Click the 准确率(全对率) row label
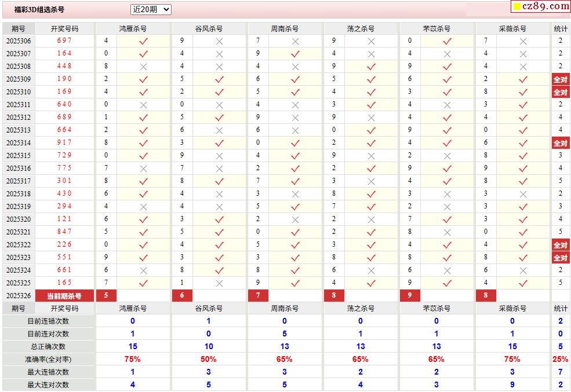This screenshot has height=392, width=571. pyautogui.click(x=49, y=360)
